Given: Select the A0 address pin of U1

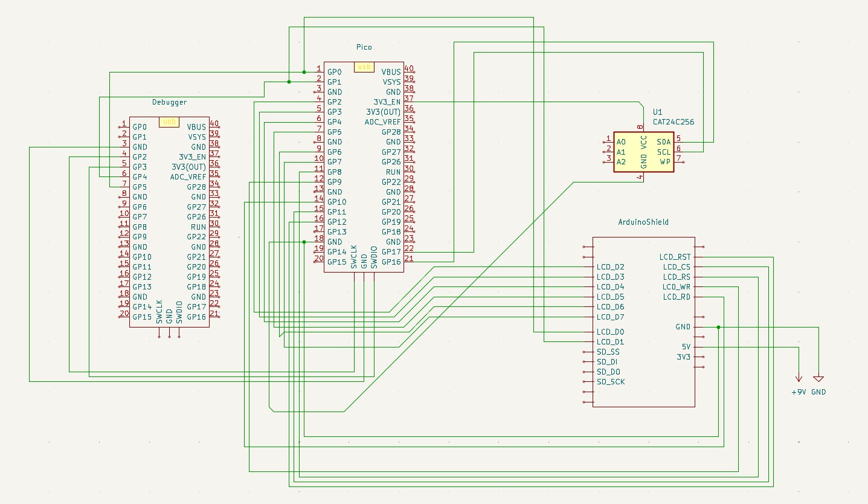Looking at the screenshot, I should (x=621, y=141).
